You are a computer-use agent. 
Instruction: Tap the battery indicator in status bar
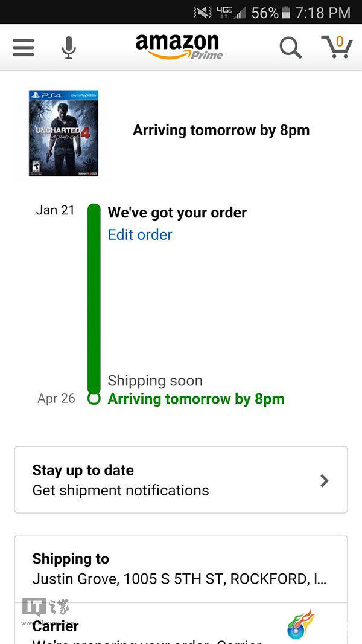[287, 13]
